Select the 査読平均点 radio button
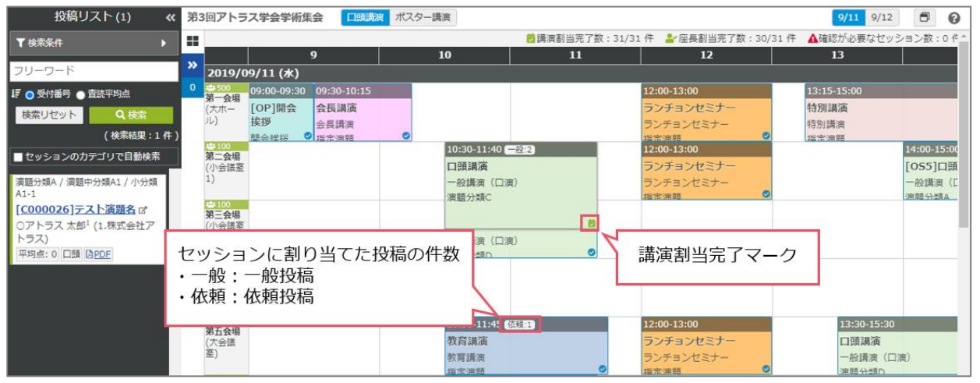This screenshot has width=980, height=383. point(80,94)
